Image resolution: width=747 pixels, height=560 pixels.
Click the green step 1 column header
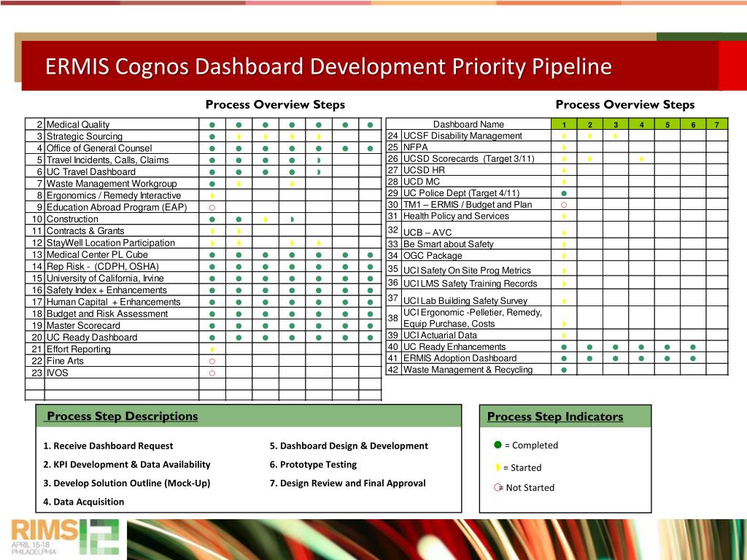(564, 124)
